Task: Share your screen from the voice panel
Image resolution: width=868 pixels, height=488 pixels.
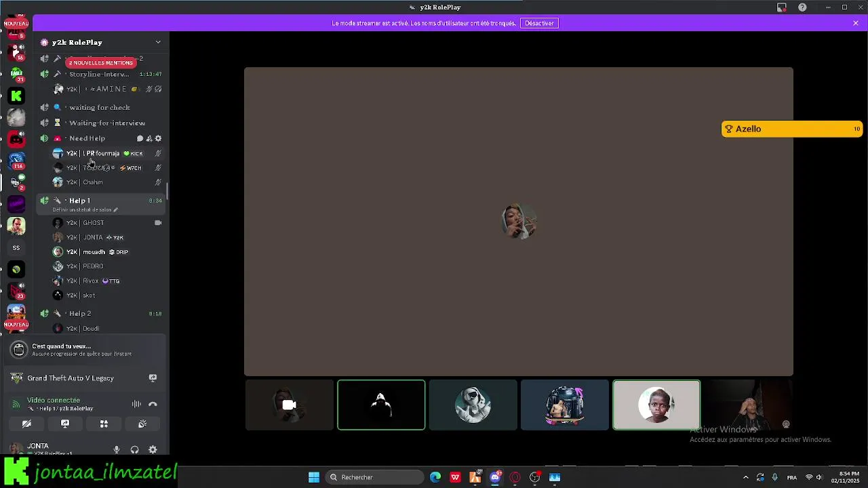Action: pyautogui.click(x=65, y=424)
